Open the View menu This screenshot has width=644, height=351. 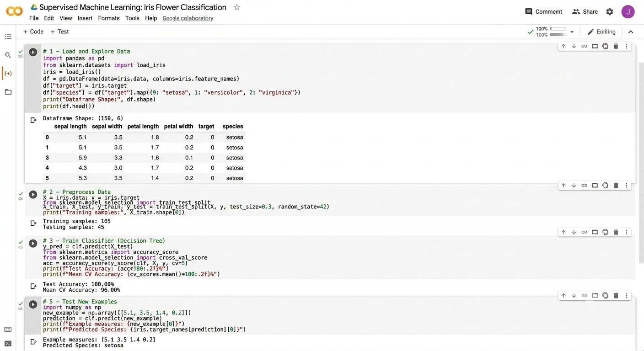coord(66,18)
